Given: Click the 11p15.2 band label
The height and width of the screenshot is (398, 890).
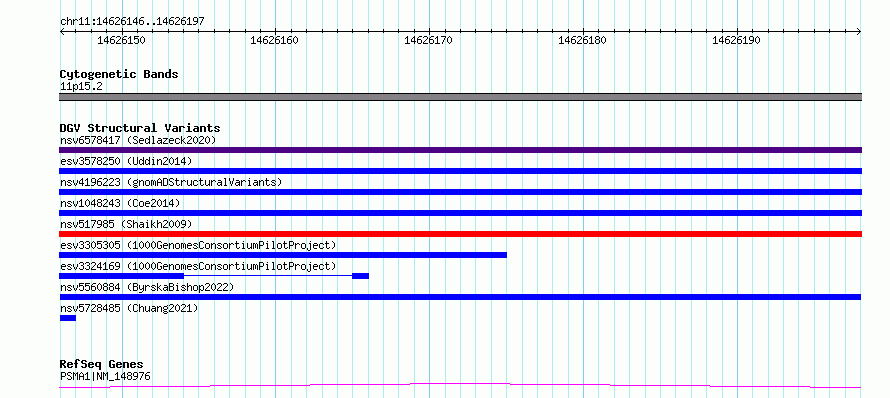Looking at the screenshot, I should (81, 87).
